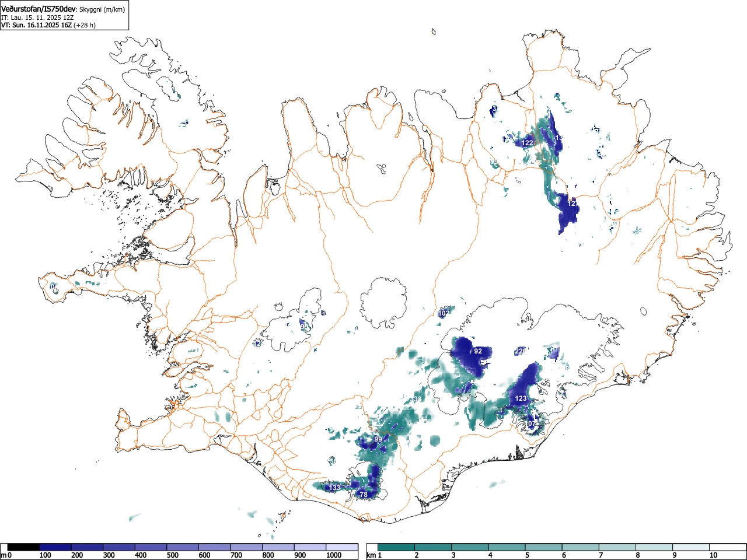Click the '10' tick label in the km legend
Viewport: 747px width, 560px height.
click(x=713, y=555)
